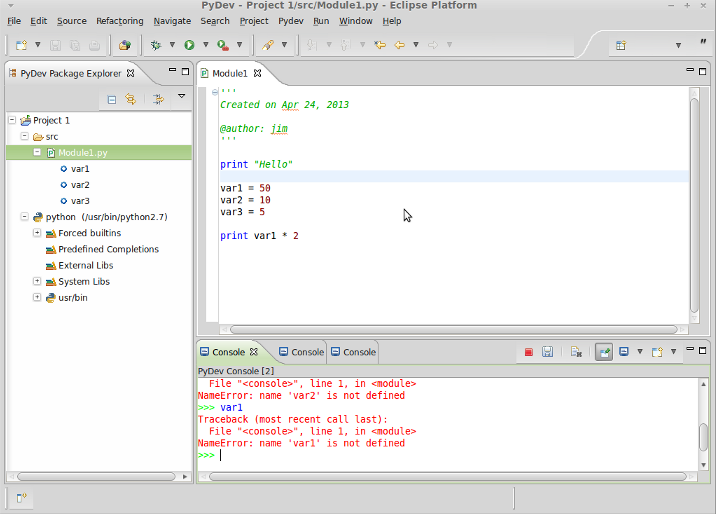Maximize the Console view
The image size is (716, 514).
(x=703, y=351)
